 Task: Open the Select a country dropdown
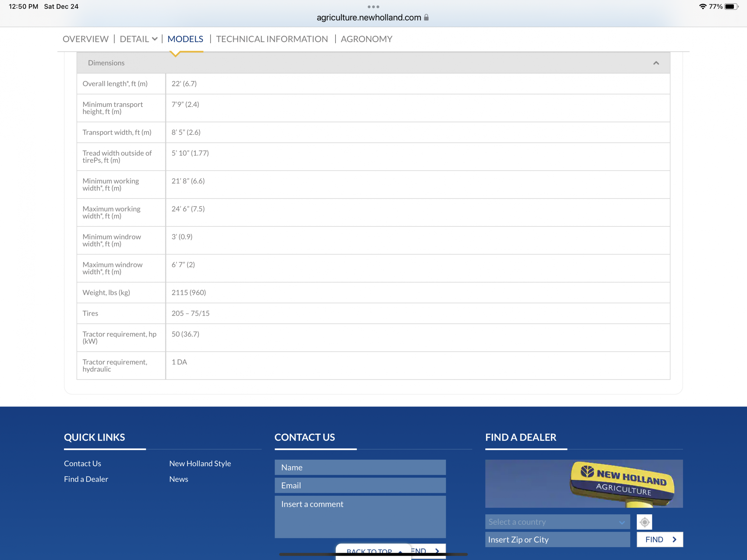click(x=558, y=522)
